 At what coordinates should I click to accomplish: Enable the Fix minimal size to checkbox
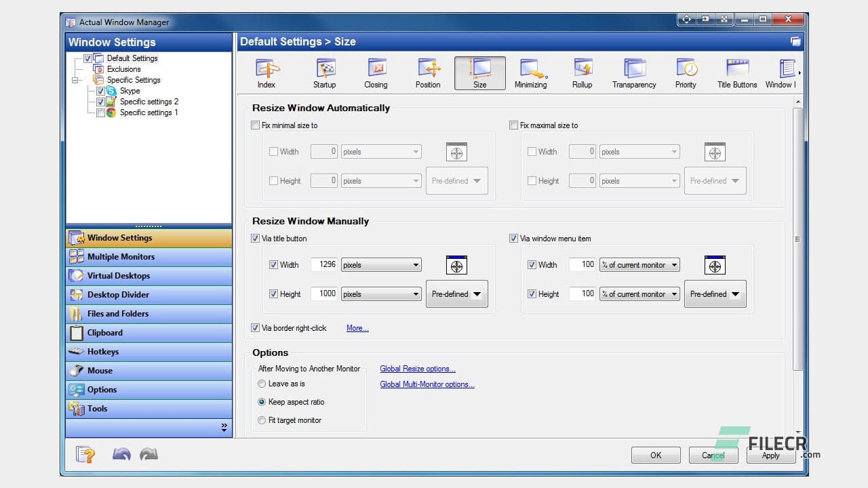click(256, 125)
